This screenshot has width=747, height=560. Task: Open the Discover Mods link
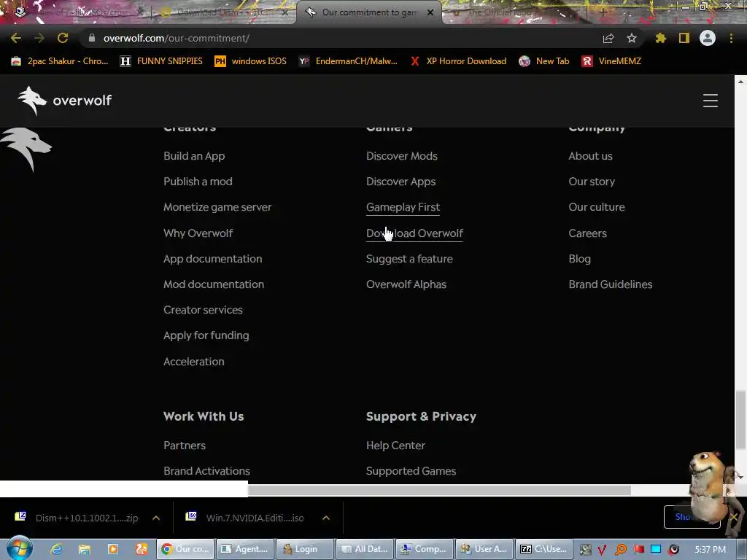point(402,156)
